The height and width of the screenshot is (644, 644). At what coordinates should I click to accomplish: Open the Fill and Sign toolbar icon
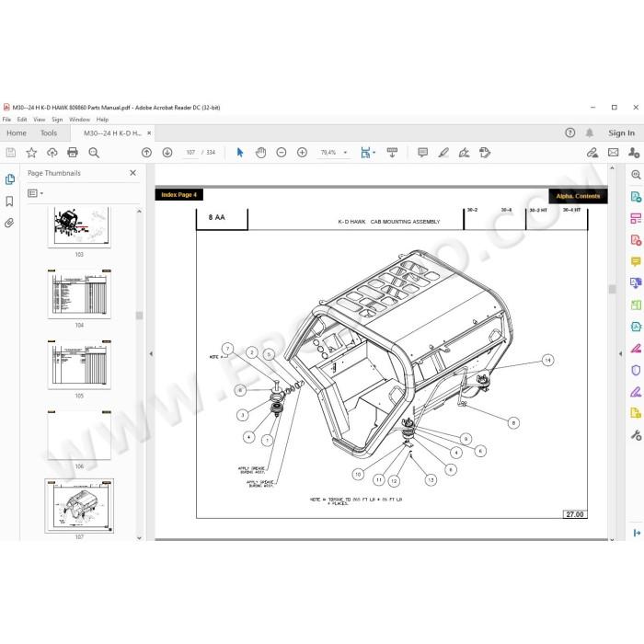click(x=592, y=153)
